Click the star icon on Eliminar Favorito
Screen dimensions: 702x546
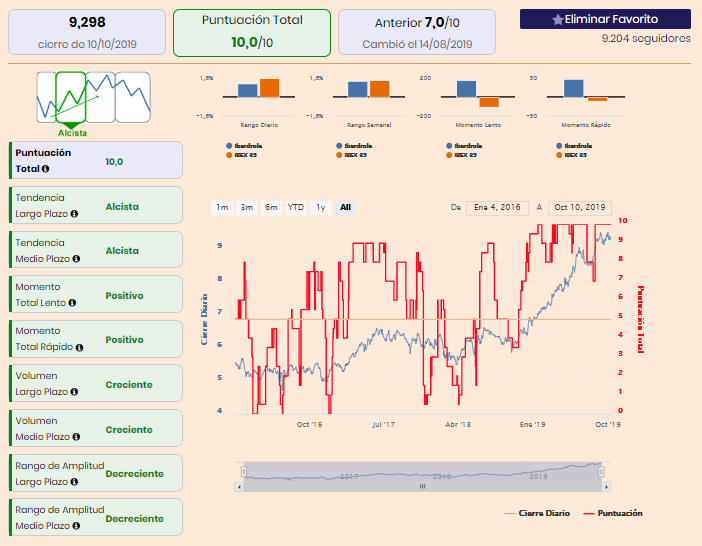pos(557,20)
